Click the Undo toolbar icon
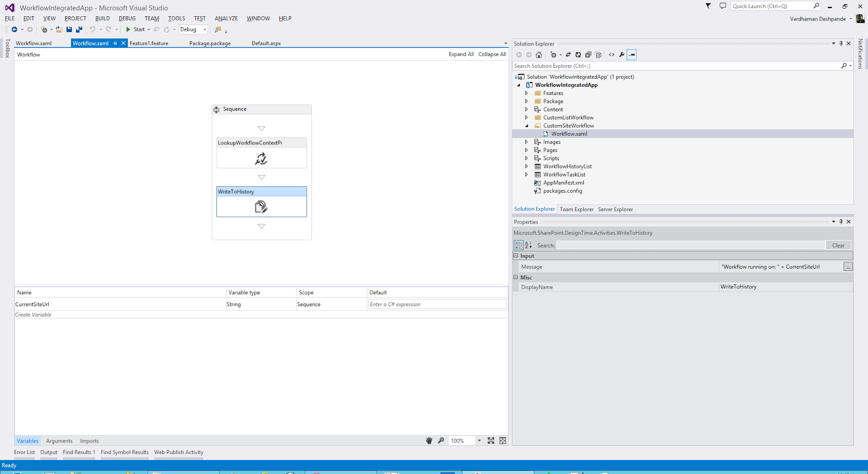Screen dimensions: 868x474 pos(93,29)
